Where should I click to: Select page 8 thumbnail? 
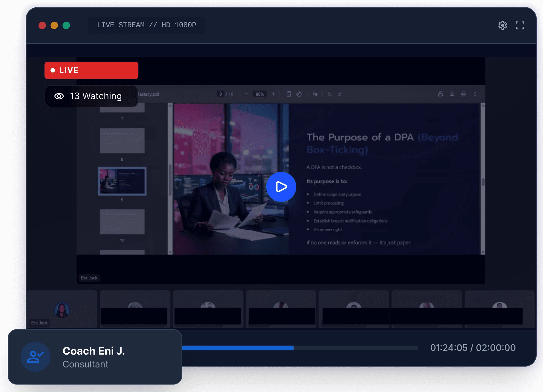click(122, 141)
